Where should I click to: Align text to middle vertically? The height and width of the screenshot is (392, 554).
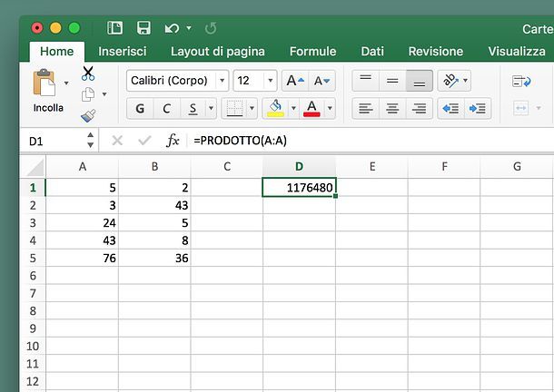click(x=392, y=81)
